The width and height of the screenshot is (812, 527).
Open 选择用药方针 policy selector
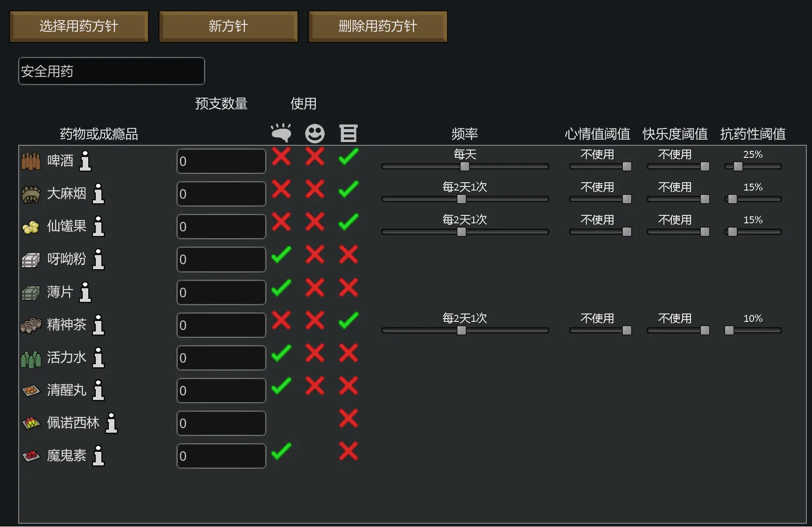79,27
